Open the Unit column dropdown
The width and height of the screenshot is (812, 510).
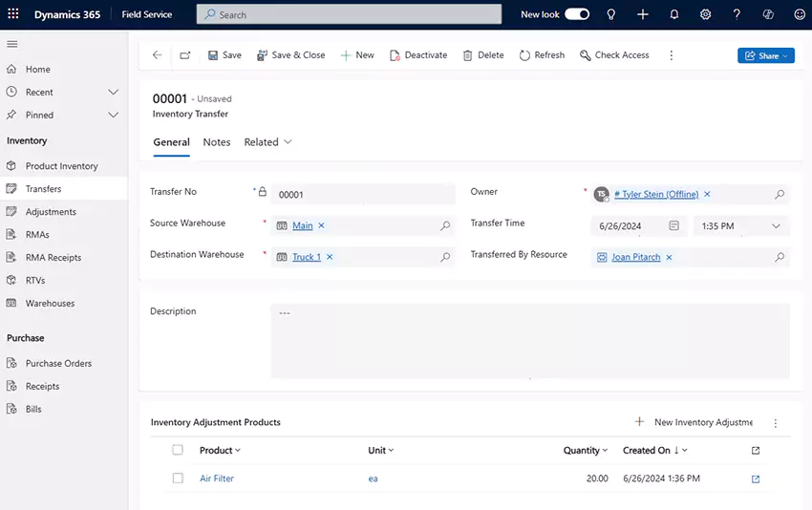click(391, 451)
